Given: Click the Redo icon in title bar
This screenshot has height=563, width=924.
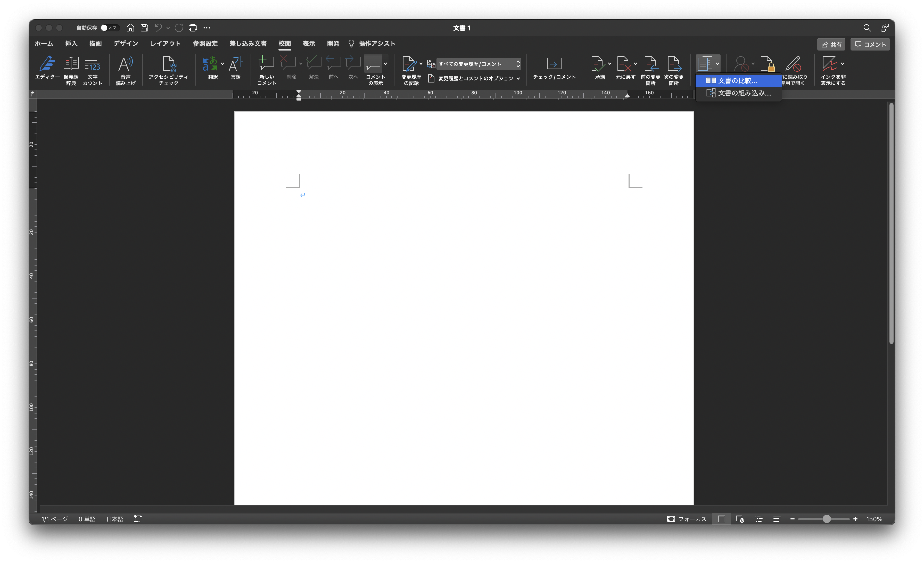Looking at the screenshot, I should click(179, 28).
